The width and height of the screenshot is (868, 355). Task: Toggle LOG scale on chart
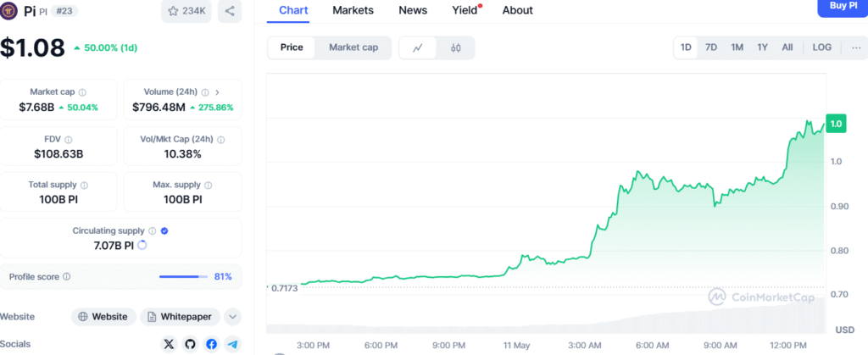(x=822, y=47)
